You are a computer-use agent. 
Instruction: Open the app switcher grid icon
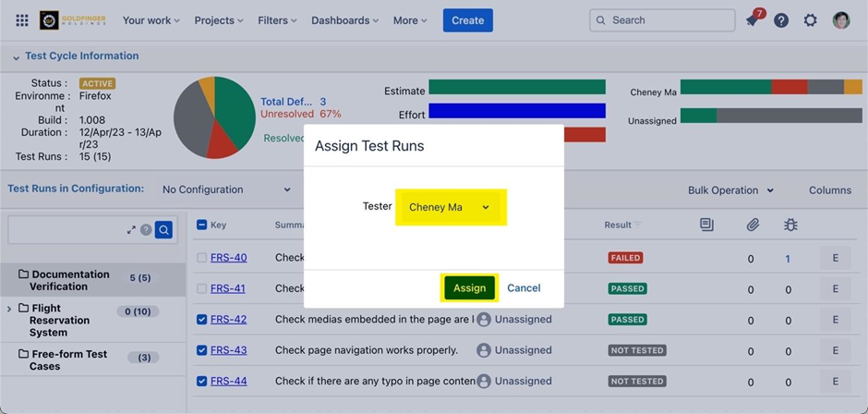point(22,20)
